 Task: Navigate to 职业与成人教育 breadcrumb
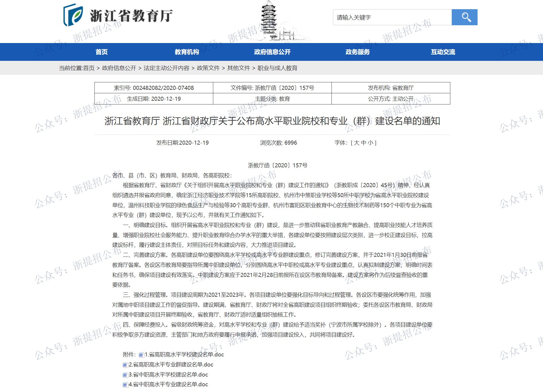(277, 68)
